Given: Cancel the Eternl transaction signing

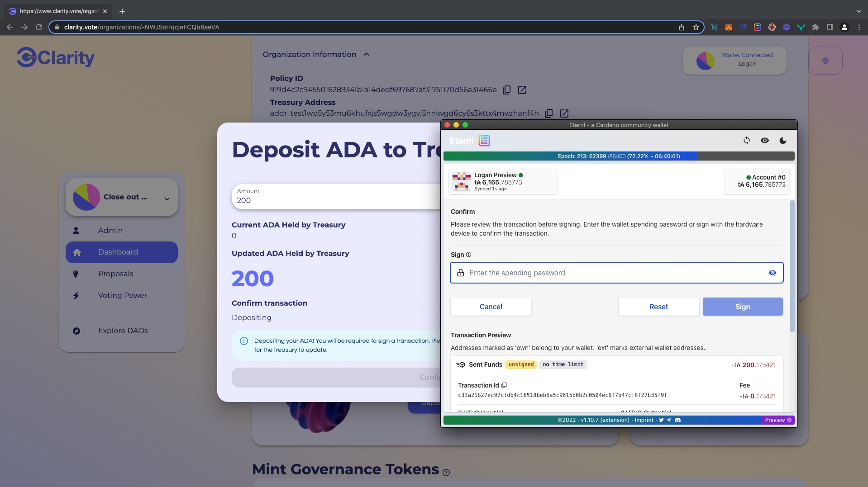Looking at the screenshot, I should tap(491, 307).
